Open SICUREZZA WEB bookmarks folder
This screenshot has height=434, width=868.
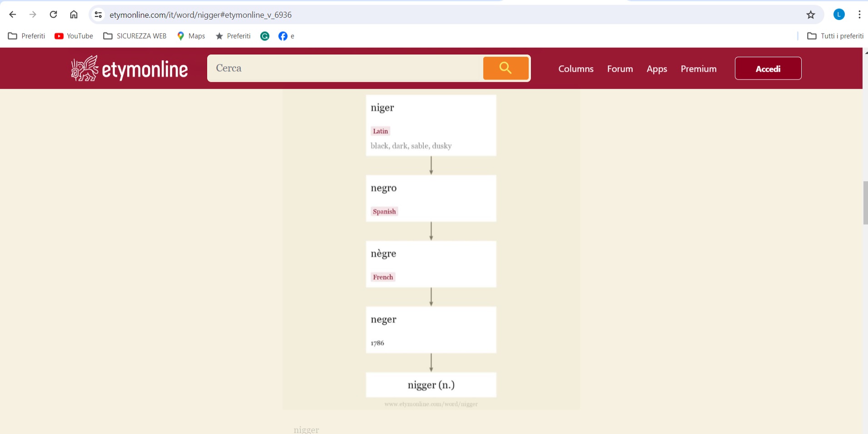[135, 36]
